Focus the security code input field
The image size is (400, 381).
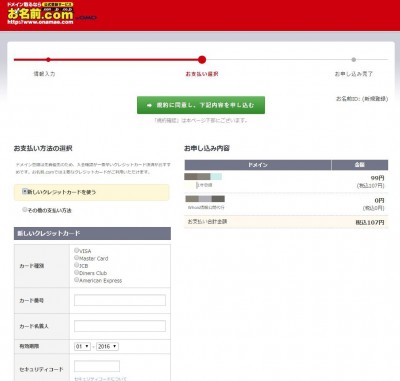point(97,366)
